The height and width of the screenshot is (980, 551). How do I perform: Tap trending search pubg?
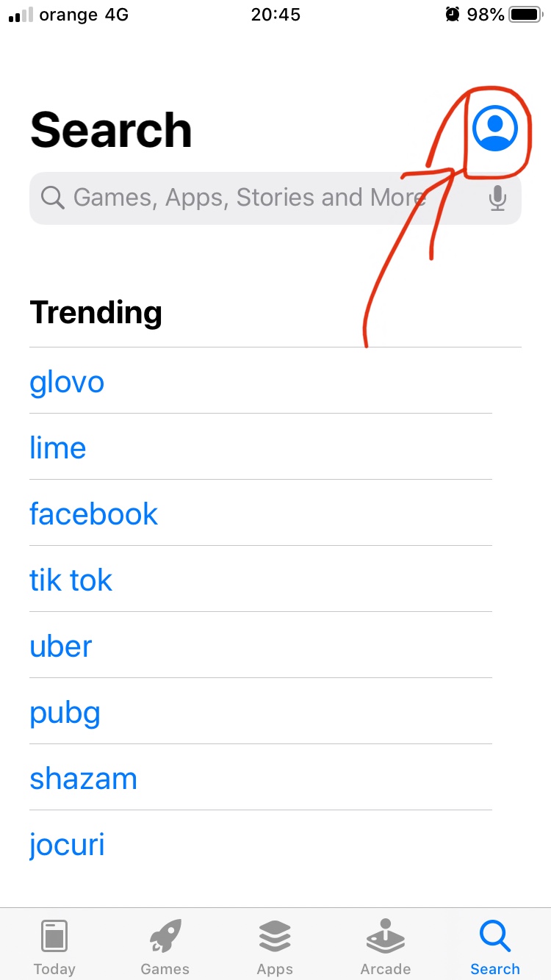pyautogui.click(x=65, y=713)
